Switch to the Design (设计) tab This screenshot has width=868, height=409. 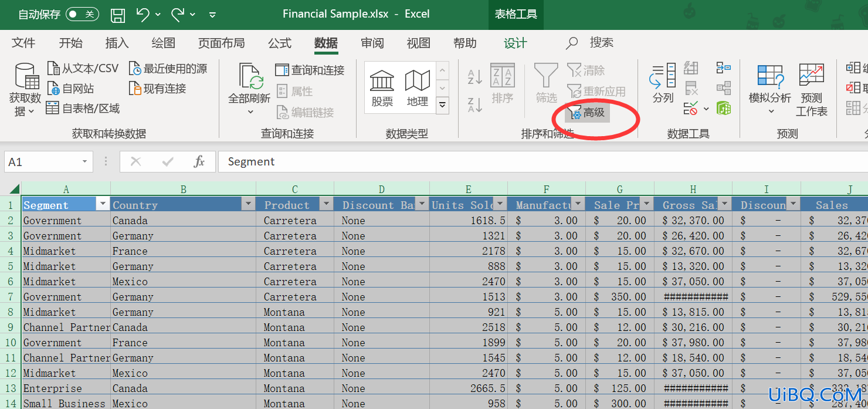[x=516, y=43]
